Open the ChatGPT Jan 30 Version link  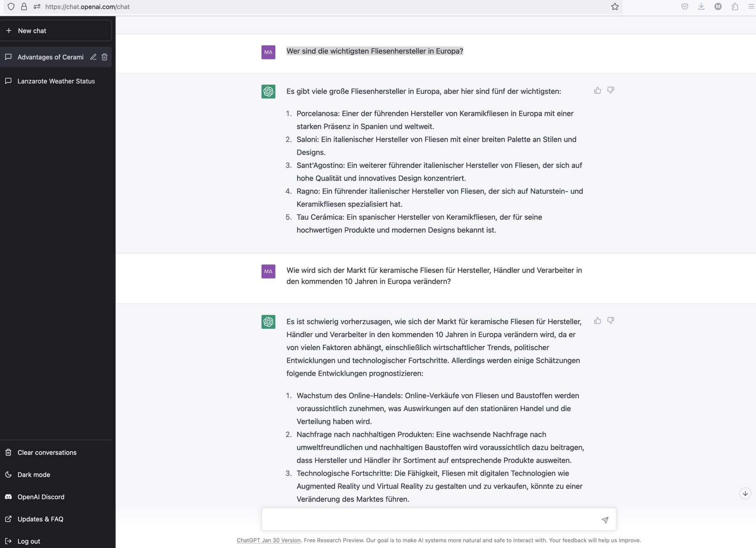[268, 540]
